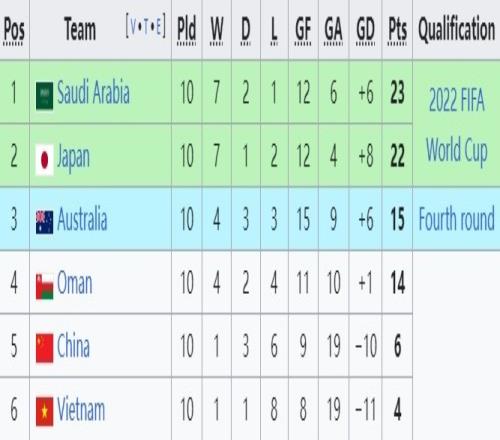
Task: Open the 2022 FIFA World Cup link
Action: point(456,125)
